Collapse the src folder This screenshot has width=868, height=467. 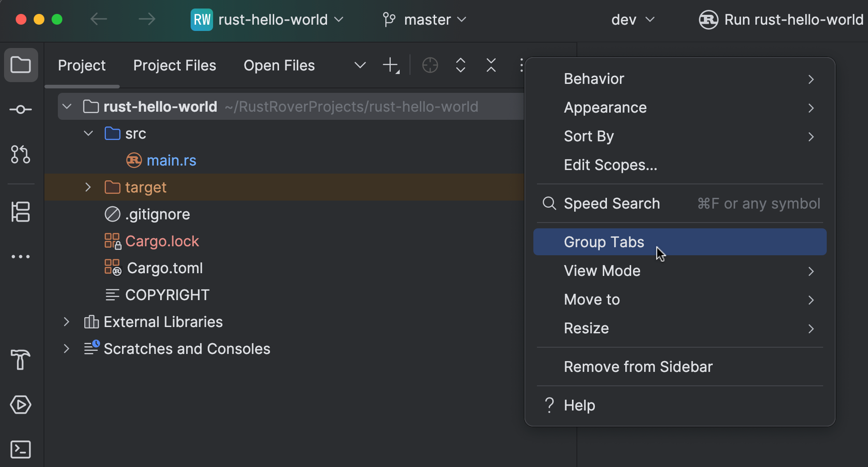point(88,133)
